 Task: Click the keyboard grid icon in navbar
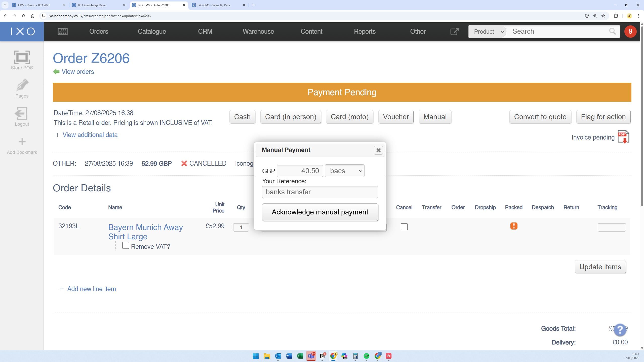point(62,31)
